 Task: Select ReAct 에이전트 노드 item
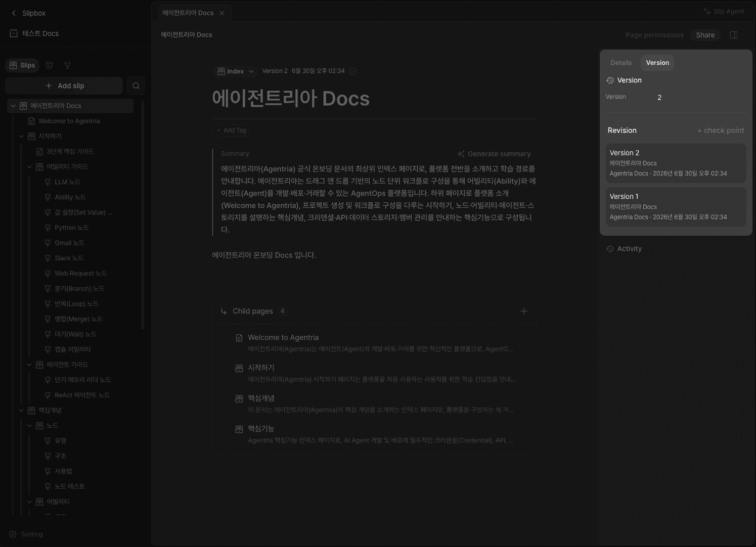point(82,395)
